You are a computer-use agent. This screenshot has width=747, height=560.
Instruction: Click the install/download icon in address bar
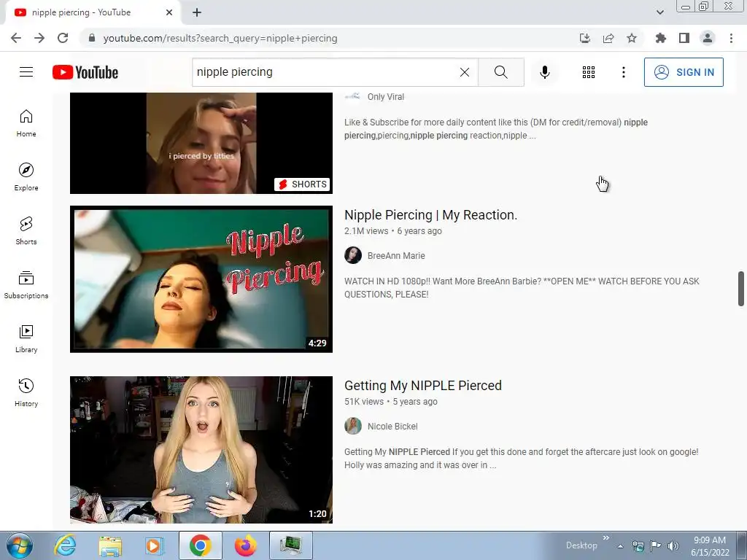pyautogui.click(x=585, y=38)
